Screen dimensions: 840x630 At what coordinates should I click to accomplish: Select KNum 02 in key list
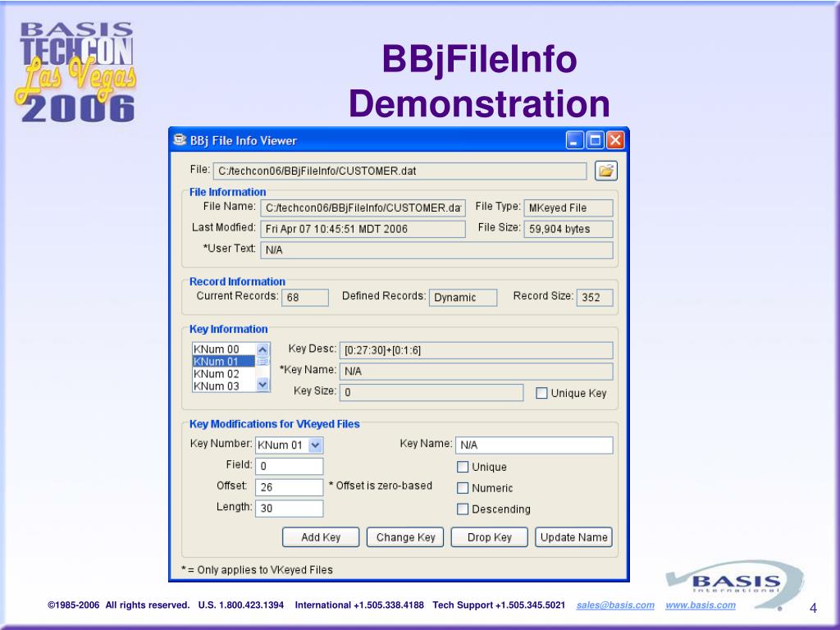223,374
